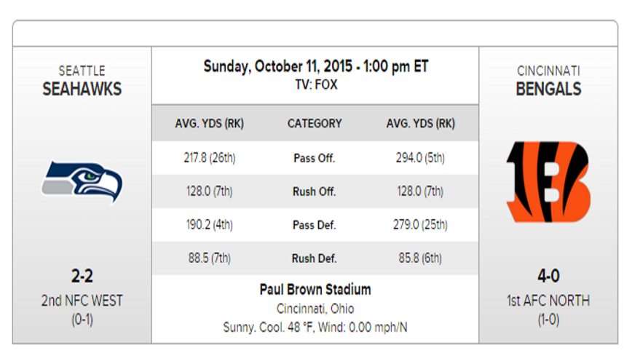Click the Seahawks 190.2 (4th) pass defense stat
Viewport: 624px width, 364px height.
[x=209, y=225]
